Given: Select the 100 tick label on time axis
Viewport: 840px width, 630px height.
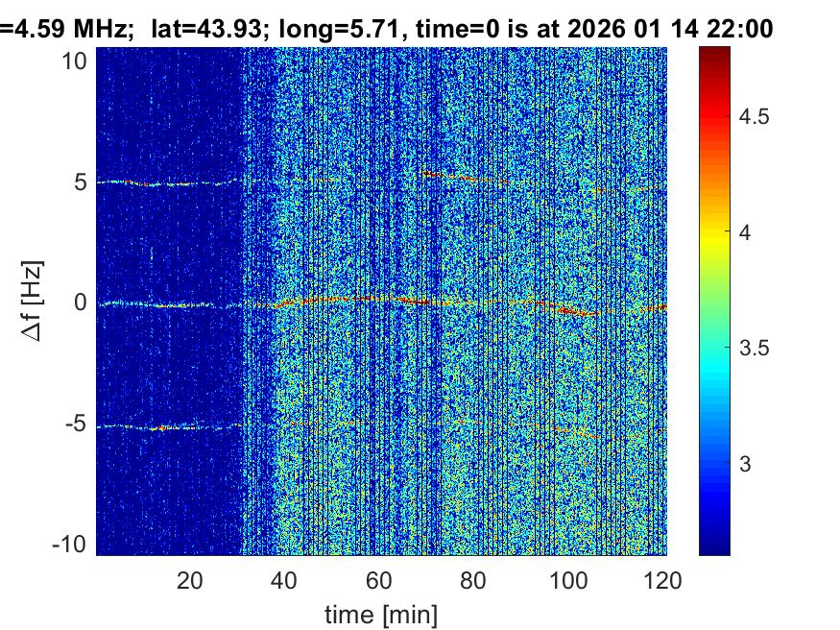Looking at the screenshot, I should pyautogui.click(x=570, y=580).
